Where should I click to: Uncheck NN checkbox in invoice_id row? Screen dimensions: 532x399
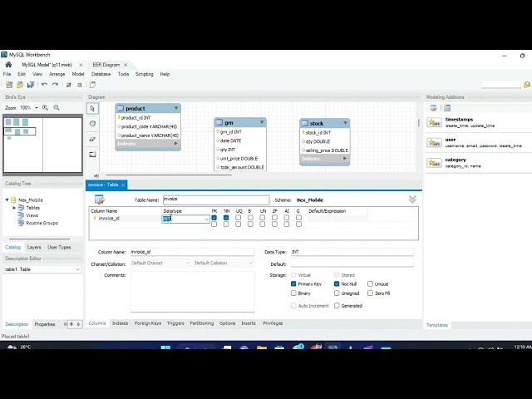[x=226, y=218]
